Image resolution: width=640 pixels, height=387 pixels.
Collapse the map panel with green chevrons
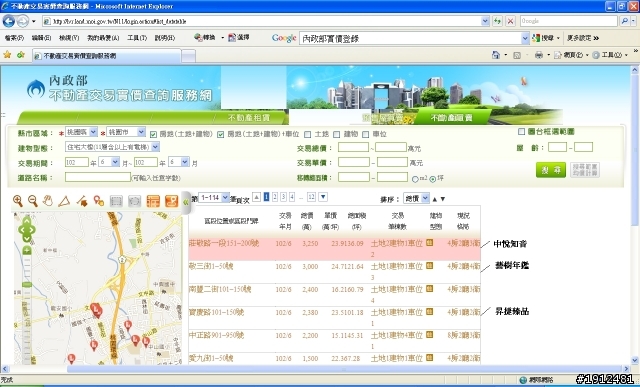(x=186, y=202)
